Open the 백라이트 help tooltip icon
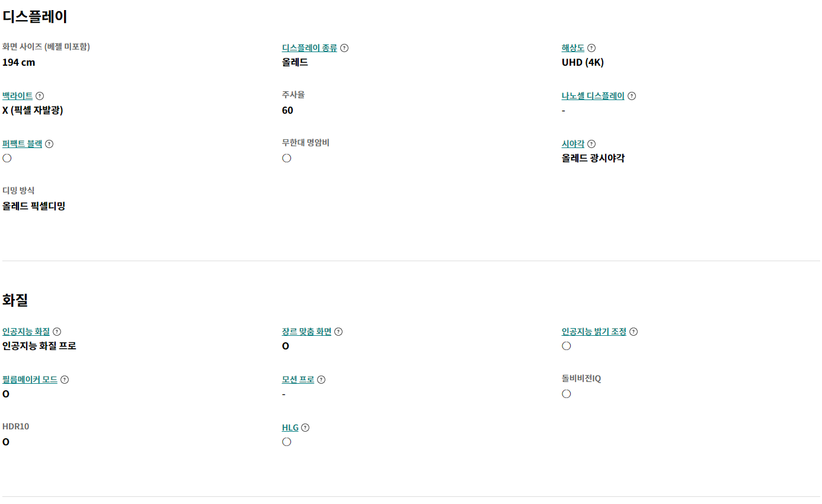The width and height of the screenshot is (822, 504). click(x=40, y=96)
